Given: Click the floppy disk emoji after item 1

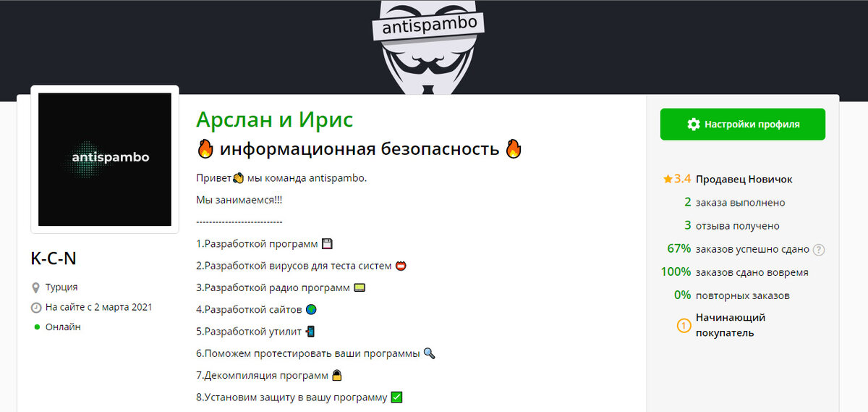Looking at the screenshot, I should pos(327,244).
